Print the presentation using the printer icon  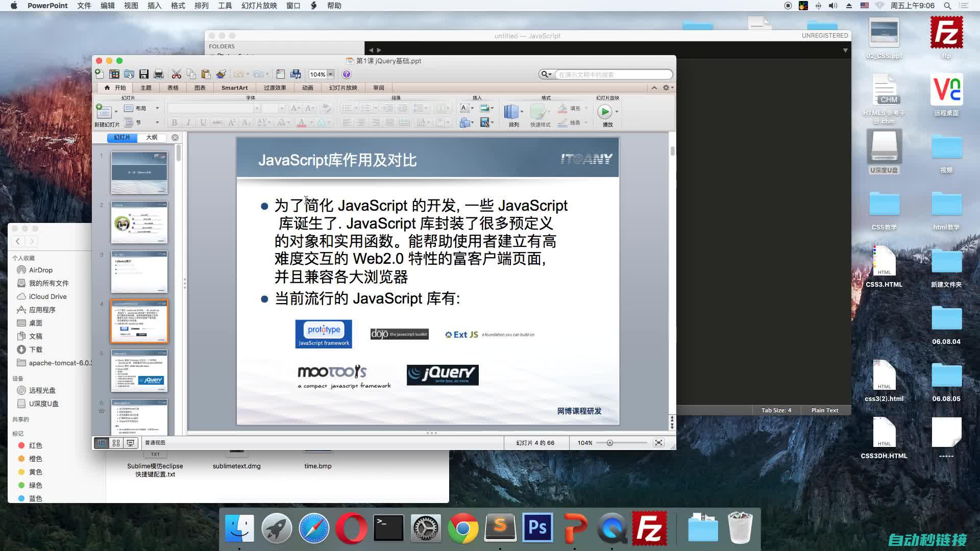tap(159, 74)
